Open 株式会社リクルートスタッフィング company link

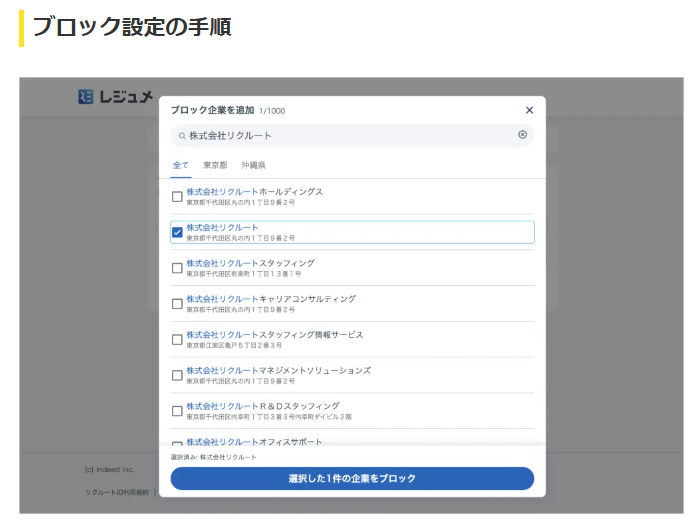point(250,263)
